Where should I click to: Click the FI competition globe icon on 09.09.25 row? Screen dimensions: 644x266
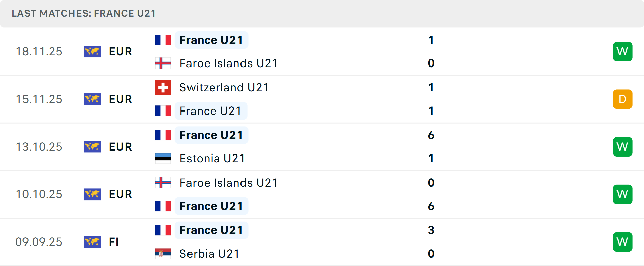point(92,242)
